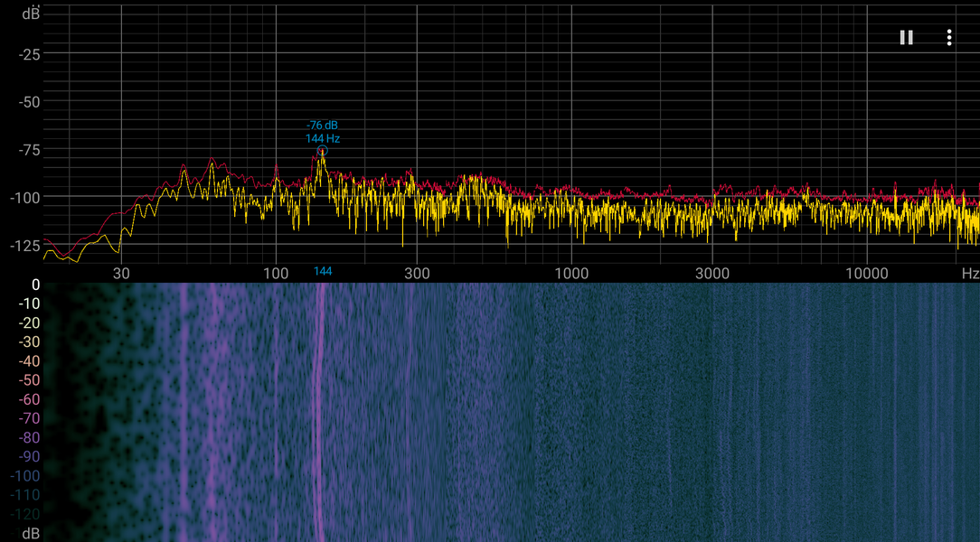Click the '-50' spectrogram color scale label
Viewport: 980px width, 542px height.
tap(29, 380)
